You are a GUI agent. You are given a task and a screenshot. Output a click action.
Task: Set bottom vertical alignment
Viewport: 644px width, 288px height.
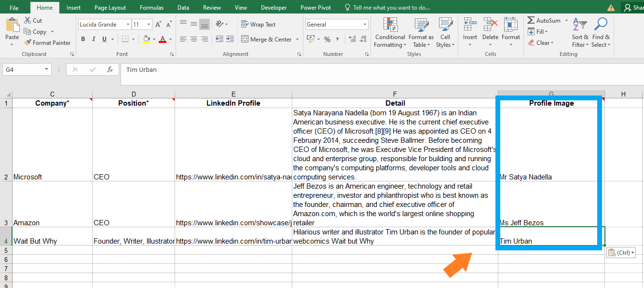[x=205, y=24]
